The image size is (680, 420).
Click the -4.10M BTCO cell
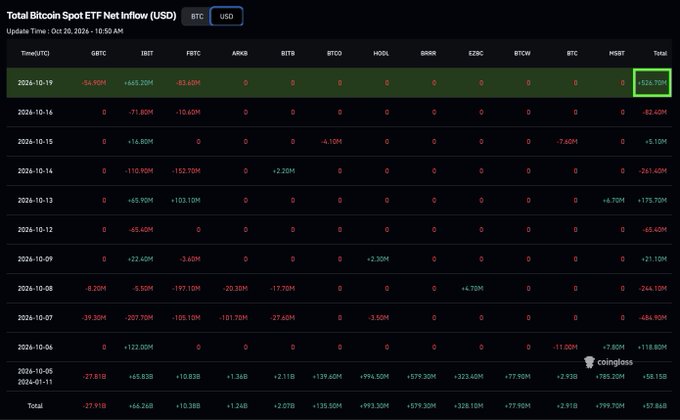331,141
